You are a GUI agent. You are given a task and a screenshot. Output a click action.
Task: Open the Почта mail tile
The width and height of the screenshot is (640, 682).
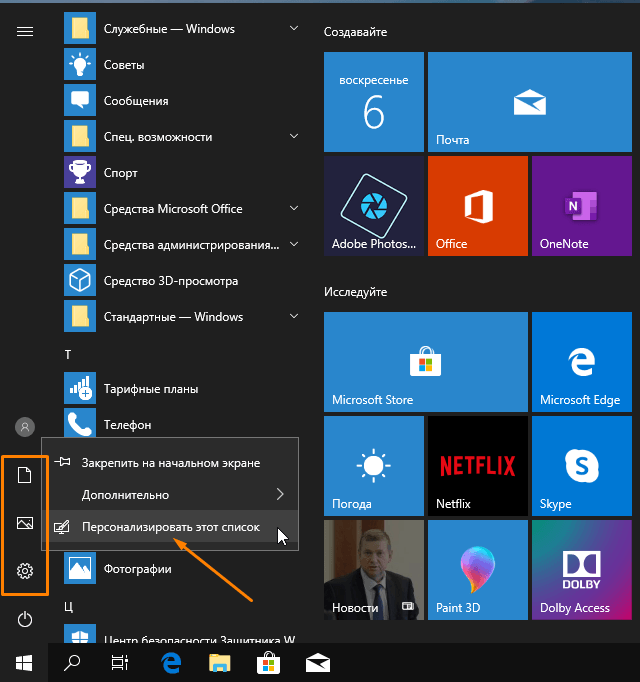(530, 102)
